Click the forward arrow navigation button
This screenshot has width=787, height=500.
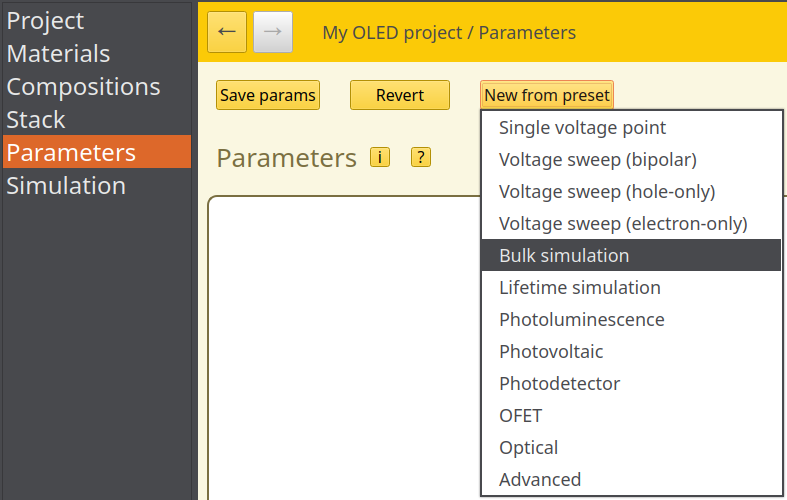(273, 33)
